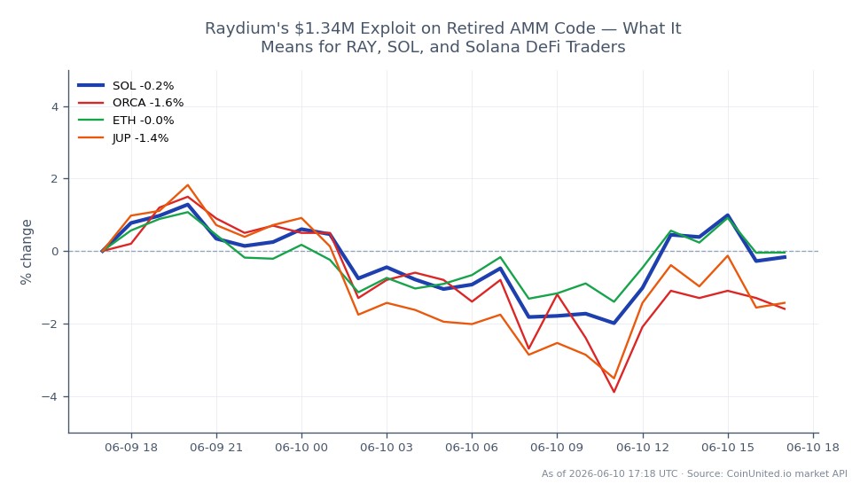This screenshot has width=868, height=500.
Task: Click the y-axis tick label 4
Action: (x=55, y=106)
